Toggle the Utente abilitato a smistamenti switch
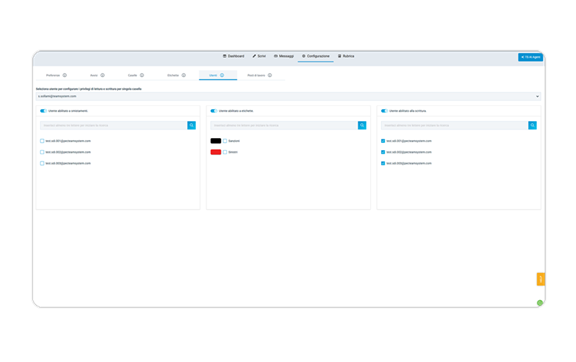The image size is (576, 362). point(43,111)
